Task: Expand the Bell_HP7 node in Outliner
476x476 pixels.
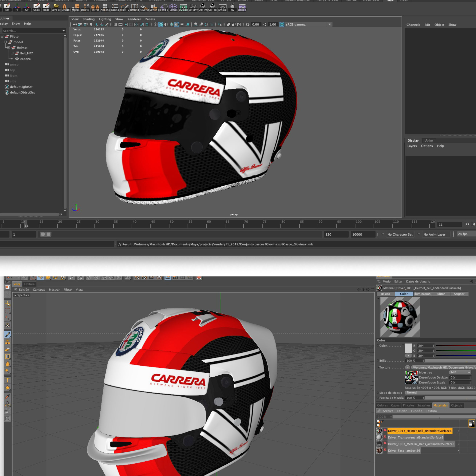Action: pos(12,53)
